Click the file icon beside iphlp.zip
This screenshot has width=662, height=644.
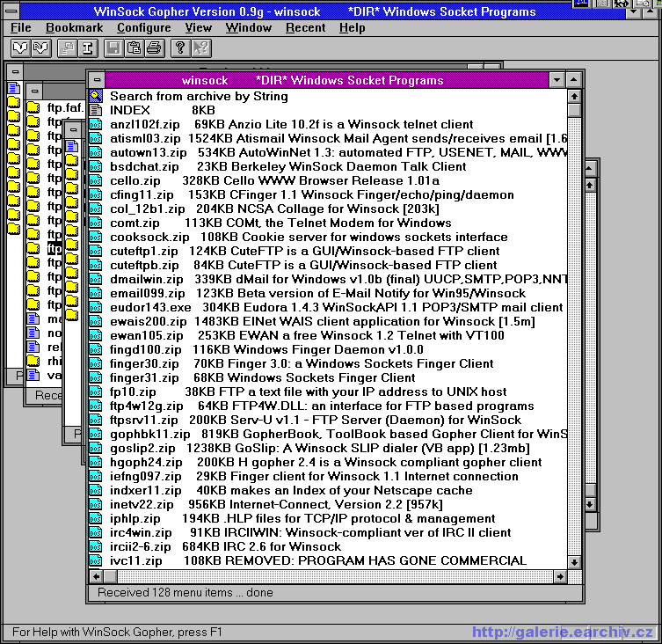[96, 518]
